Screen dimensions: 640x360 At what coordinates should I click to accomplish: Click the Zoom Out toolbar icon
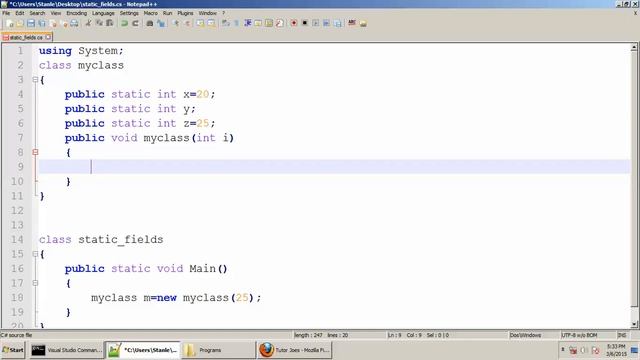tap(187, 23)
